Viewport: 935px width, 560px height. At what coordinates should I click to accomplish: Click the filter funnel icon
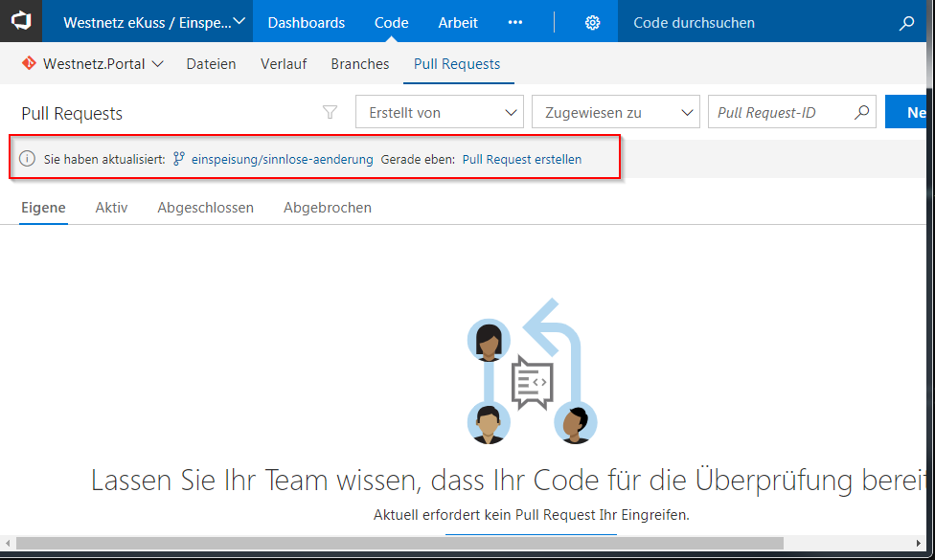tap(331, 113)
